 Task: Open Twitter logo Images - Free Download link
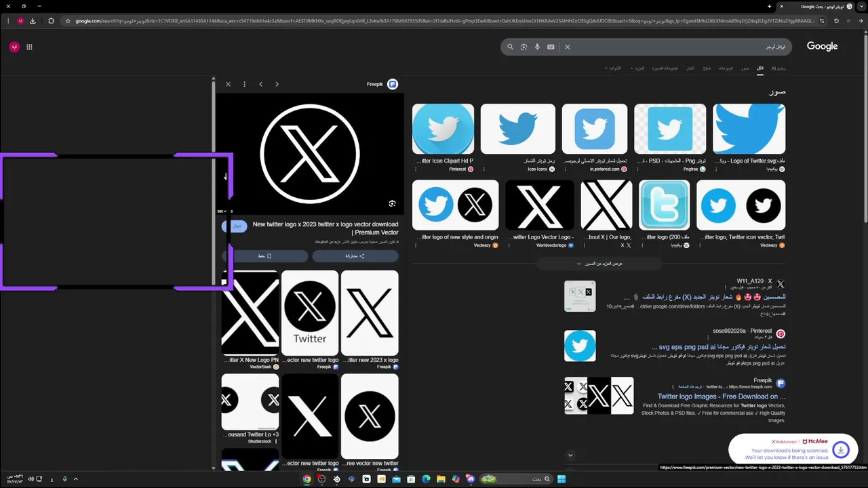point(721,396)
